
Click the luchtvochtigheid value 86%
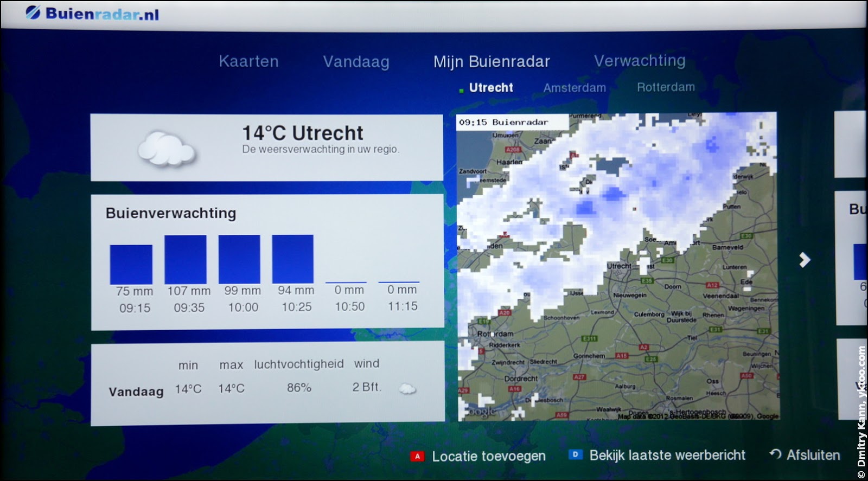pos(299,388)
